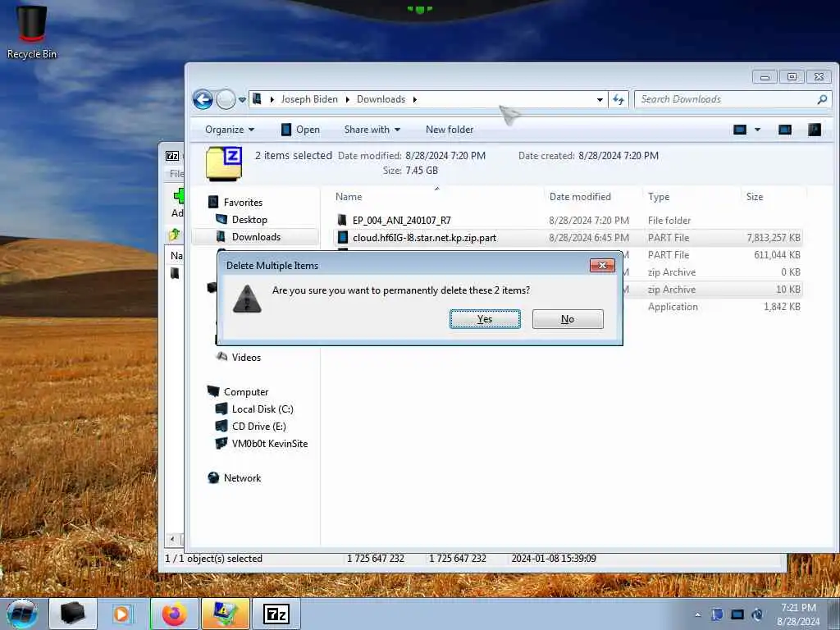
Task: Open Local Disk (C:)
Action: (262, 409)
